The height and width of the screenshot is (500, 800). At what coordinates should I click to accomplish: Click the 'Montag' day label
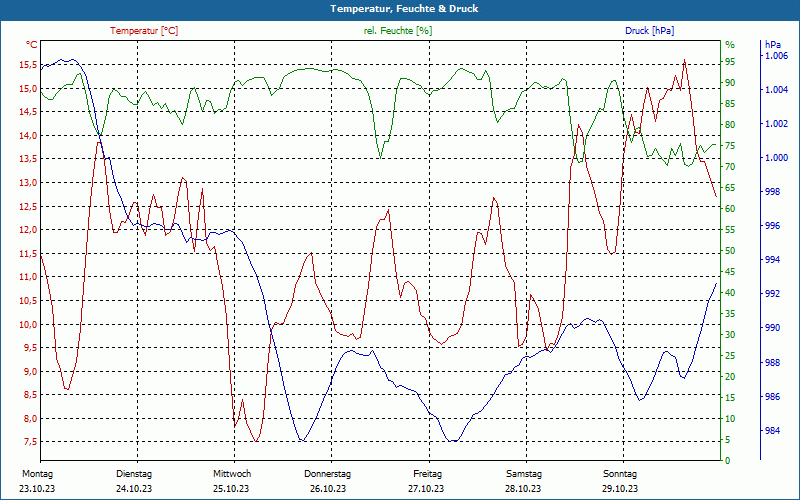[x=38, y=474]
